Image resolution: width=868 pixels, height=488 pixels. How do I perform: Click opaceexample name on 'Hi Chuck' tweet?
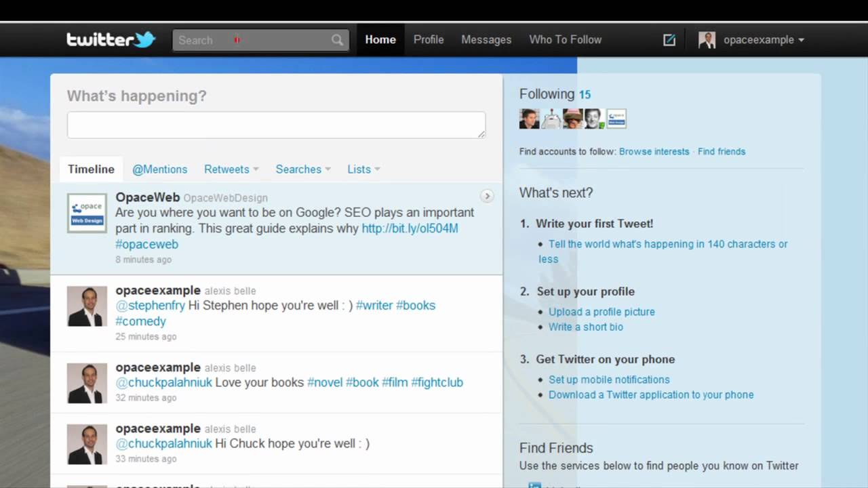pyautogui.click(x=158, y=428)
